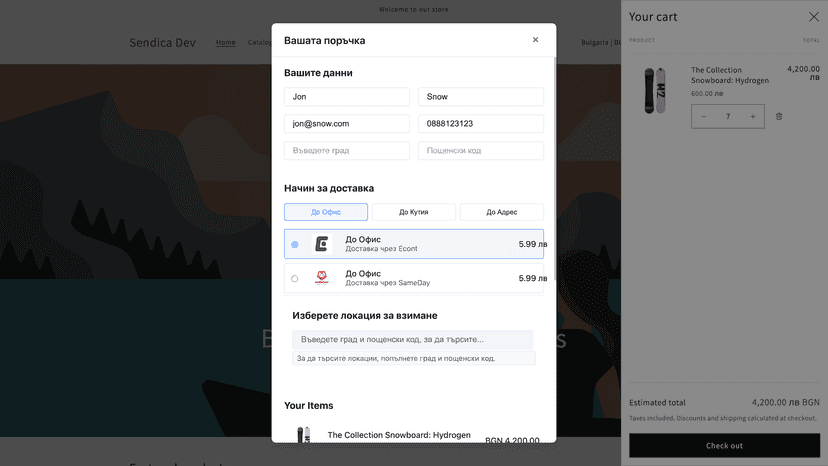
Task: Click the snowboard thumbnail under Your Items
Action: [x=304, y=435]
